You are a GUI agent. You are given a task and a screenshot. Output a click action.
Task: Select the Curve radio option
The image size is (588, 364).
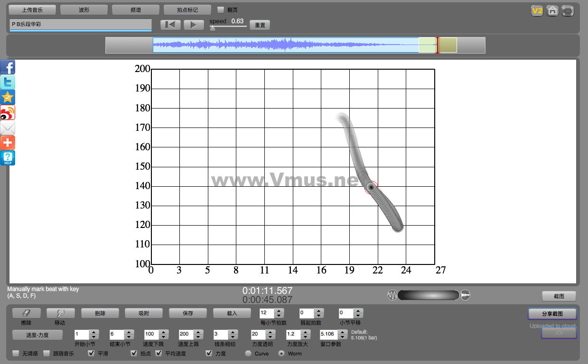tap(248, 353)
